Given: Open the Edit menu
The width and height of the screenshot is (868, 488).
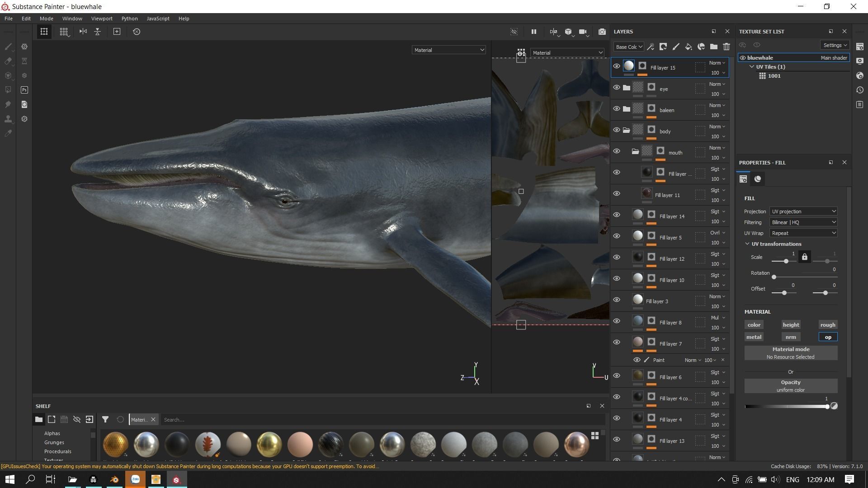Looking at the screenshot, I should (x=26, y=19).
